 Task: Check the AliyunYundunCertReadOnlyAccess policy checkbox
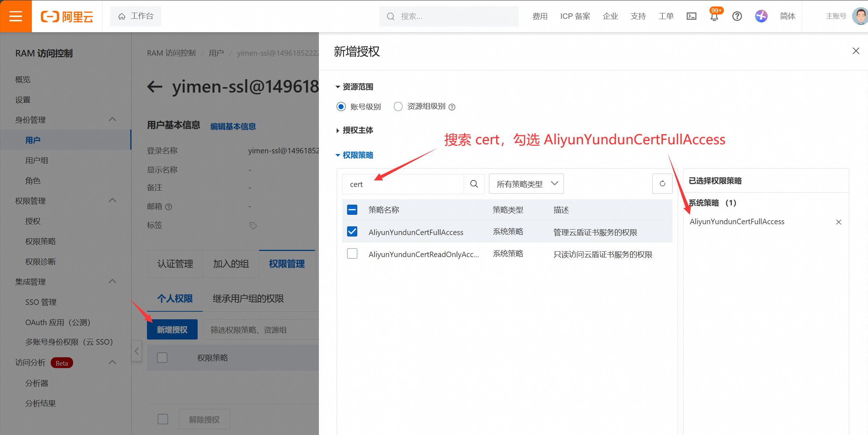[352, 254]
